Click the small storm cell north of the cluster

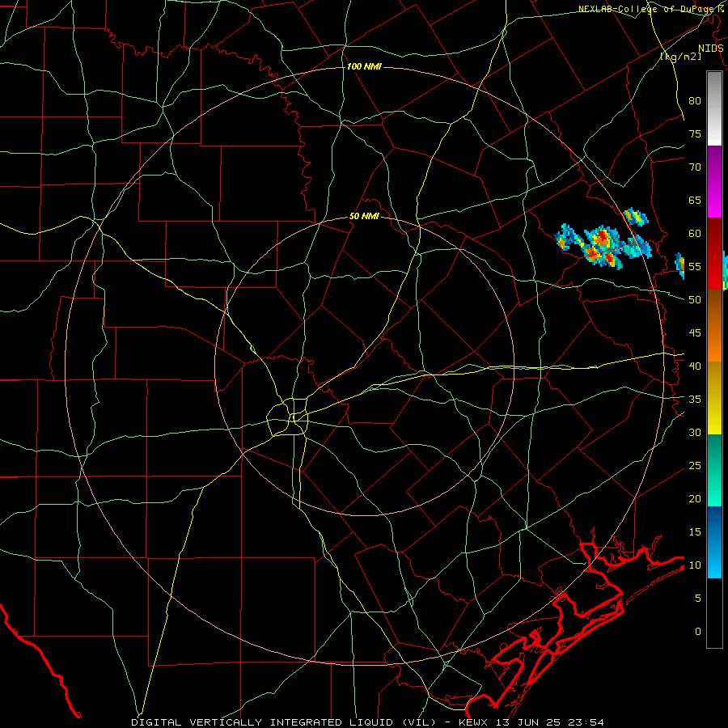coord(635,217)
